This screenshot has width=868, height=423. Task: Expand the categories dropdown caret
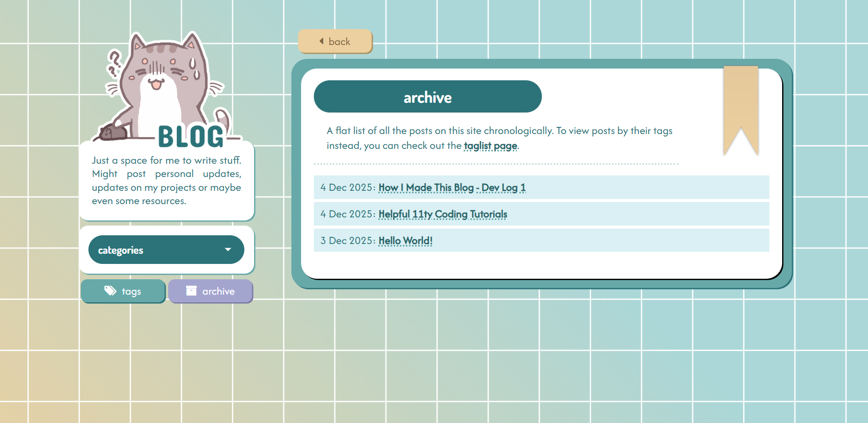point(228,250)
